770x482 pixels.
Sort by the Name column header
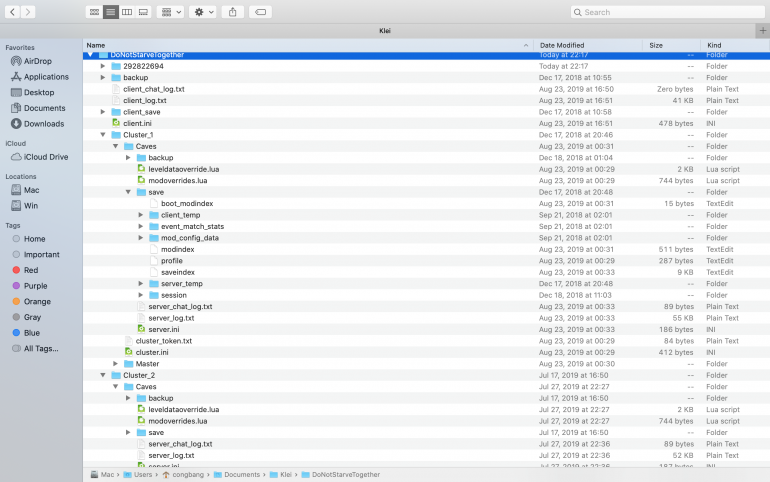308,45
